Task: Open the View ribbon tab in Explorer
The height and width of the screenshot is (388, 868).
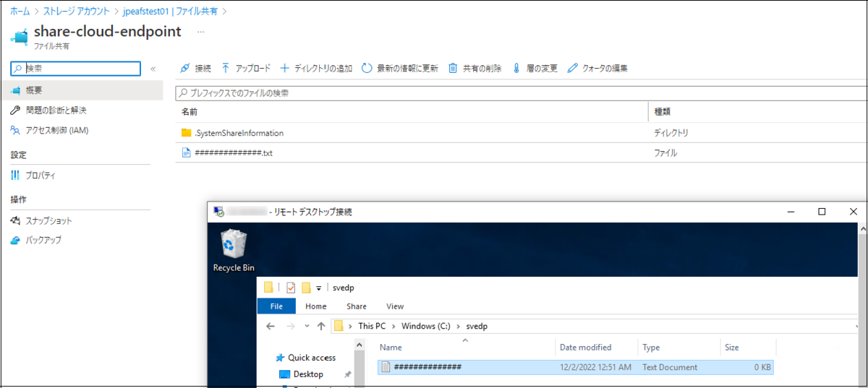Action: tap(395, 306)
